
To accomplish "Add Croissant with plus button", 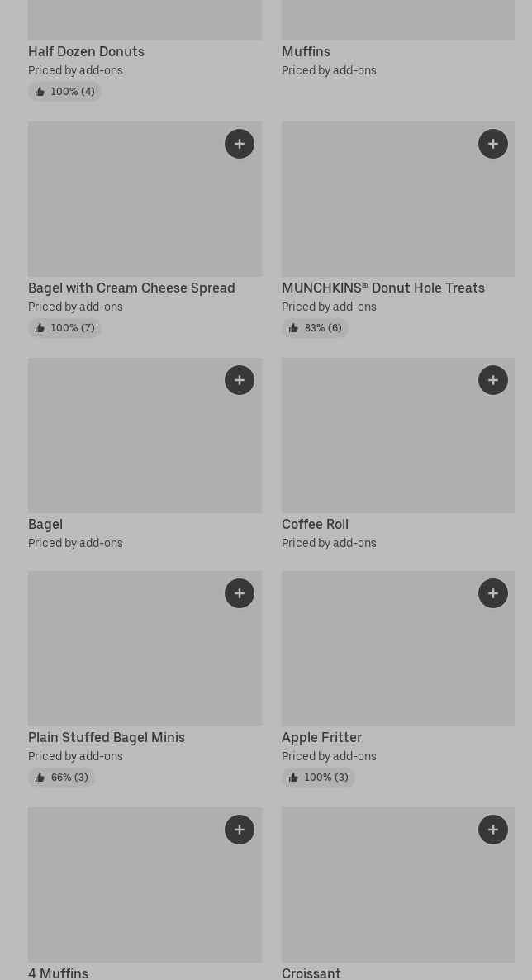I will click(x=493, y=830).
